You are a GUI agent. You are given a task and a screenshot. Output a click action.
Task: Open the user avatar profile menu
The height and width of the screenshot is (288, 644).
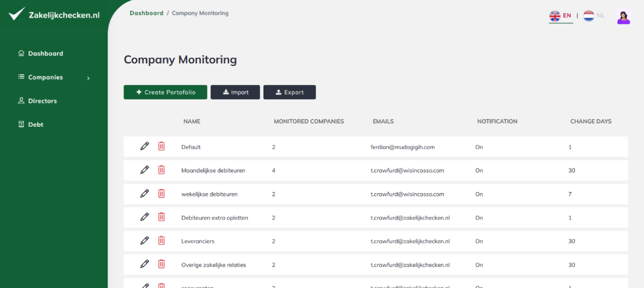[x=623, y=17]
